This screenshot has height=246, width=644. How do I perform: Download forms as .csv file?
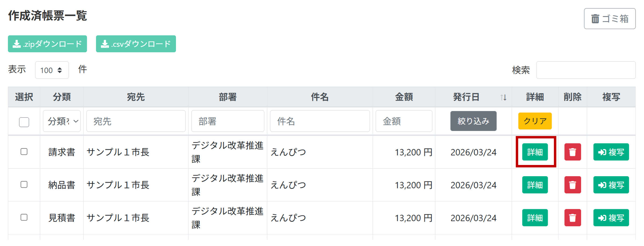[136, 44]
